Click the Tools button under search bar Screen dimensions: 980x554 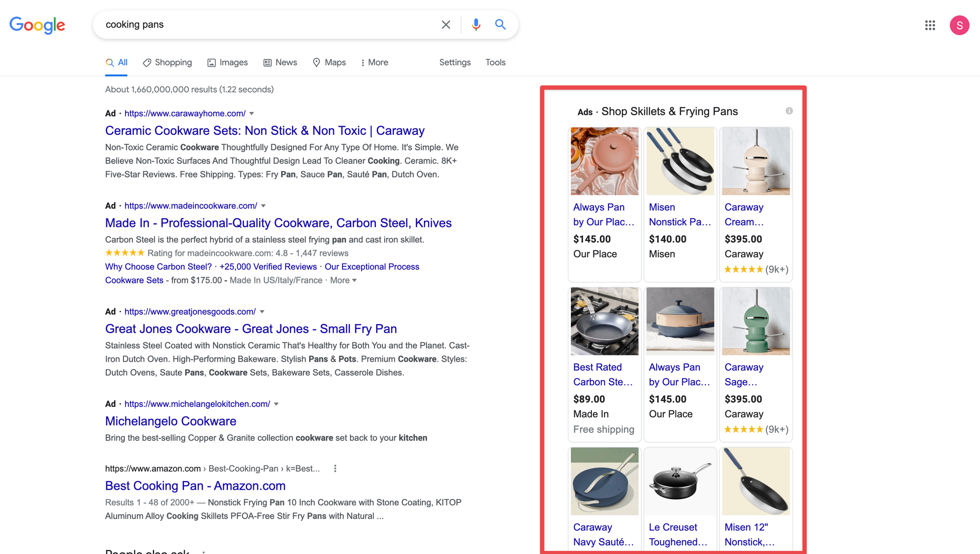click(x=495, y=63)
